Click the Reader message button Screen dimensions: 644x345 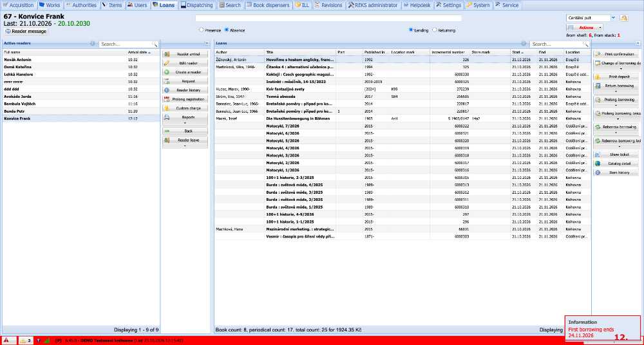click(x=26, y=31)
